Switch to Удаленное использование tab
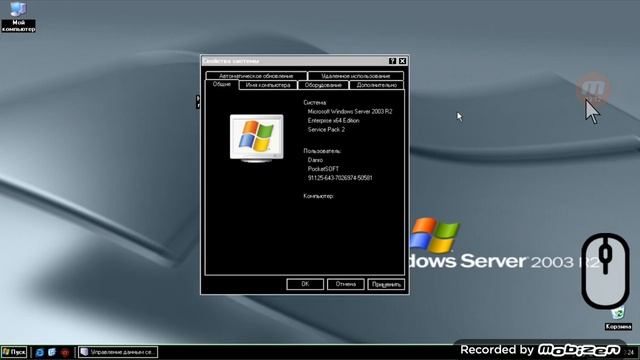Screen dimensions: 640x360 [356, 76]
